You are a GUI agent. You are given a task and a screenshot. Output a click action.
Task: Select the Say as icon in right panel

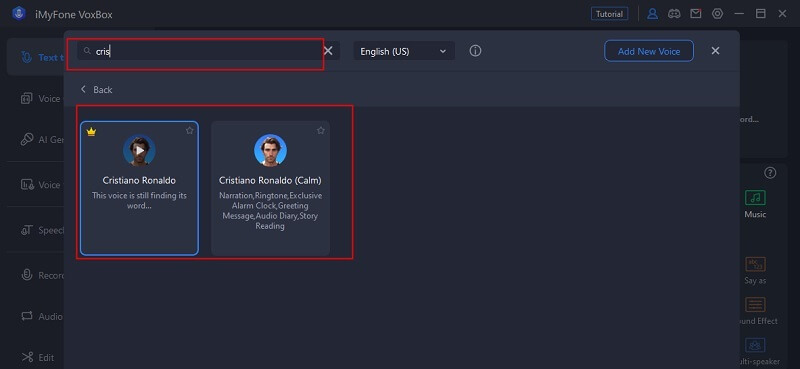click(755, 264)
